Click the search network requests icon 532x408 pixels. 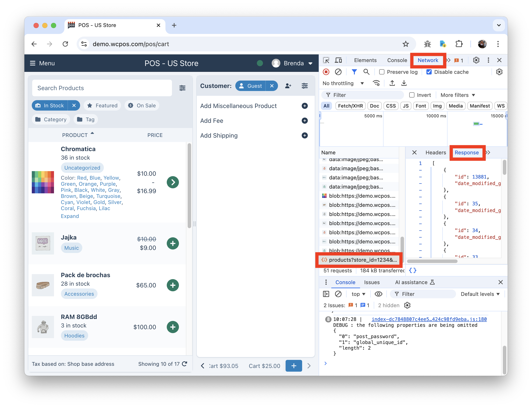coord(366,72)
